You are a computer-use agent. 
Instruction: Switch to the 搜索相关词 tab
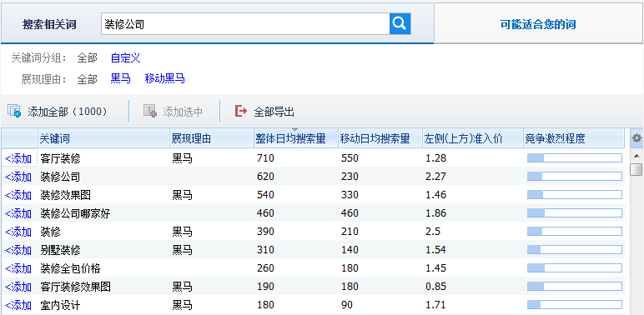click(x=49, y=24)
